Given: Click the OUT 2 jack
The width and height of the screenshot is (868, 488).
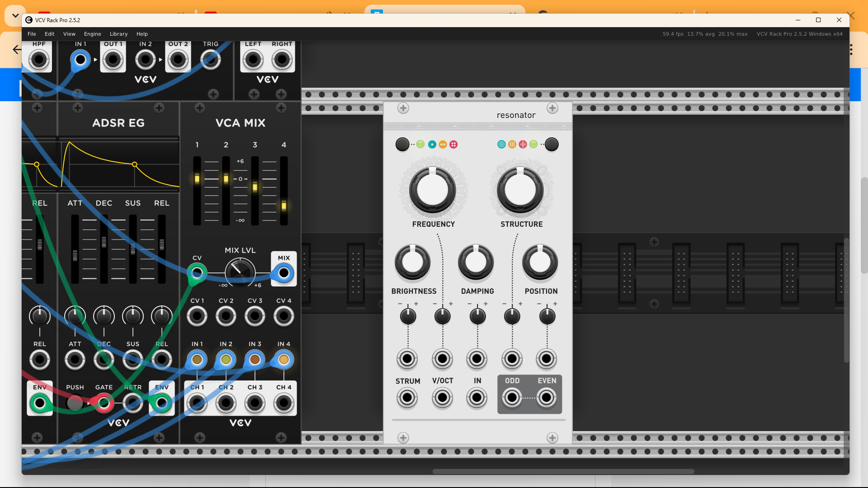Looking at the screenshot, I should point(178,59).
